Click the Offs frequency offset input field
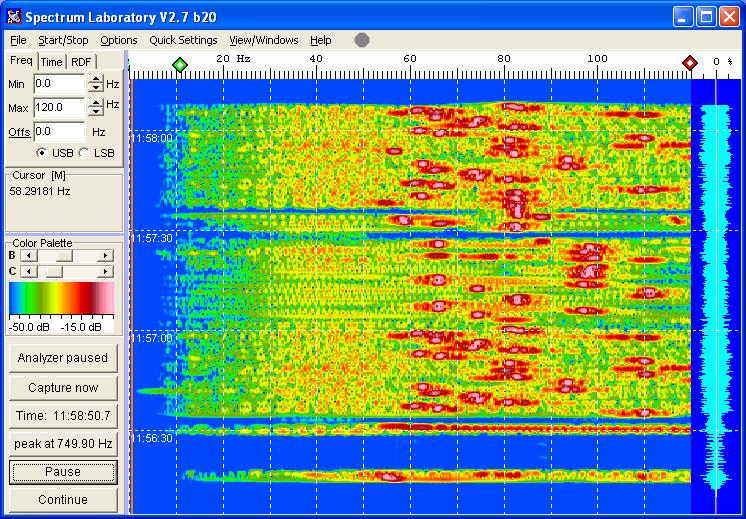 pyautogui.click(x=58, y=131)
